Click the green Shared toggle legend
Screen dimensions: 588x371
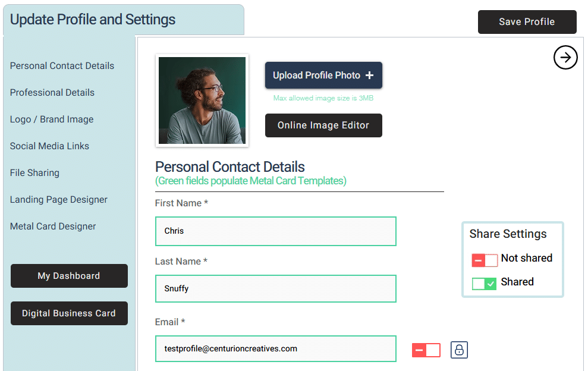pyautogui.click(x=485, y=284)
